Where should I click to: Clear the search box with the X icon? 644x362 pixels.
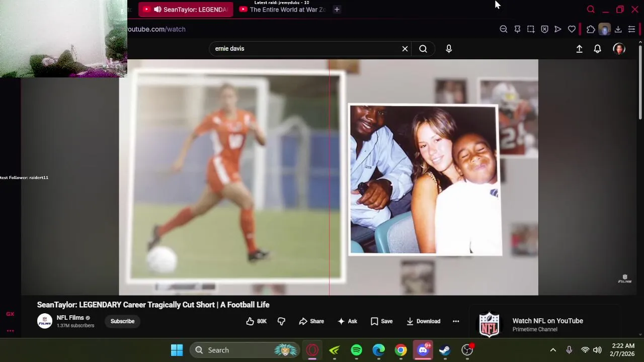point(405,49)
